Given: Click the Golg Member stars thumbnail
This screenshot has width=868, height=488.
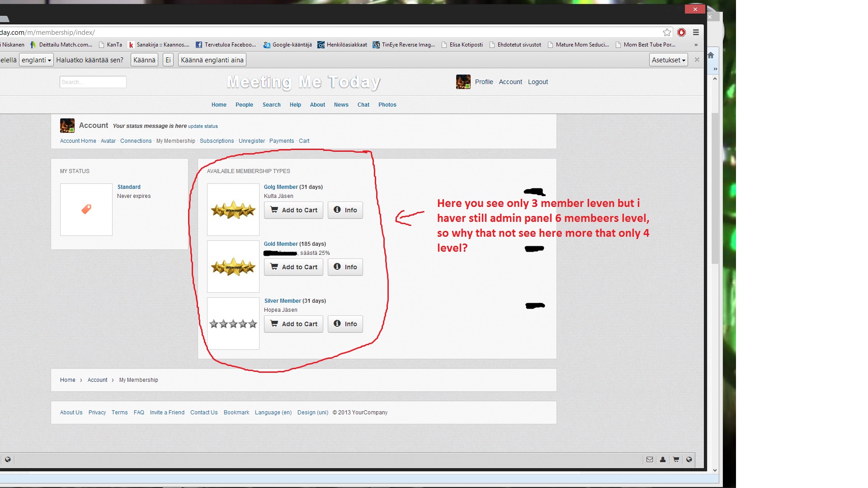Looking at the screenshot, I should point(233,210).
